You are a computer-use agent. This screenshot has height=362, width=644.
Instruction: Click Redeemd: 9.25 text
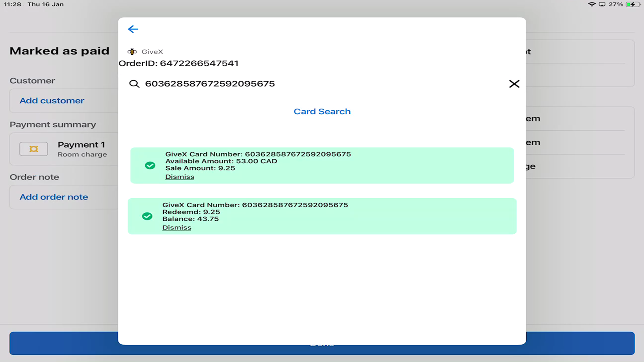(x=191, y=212)
